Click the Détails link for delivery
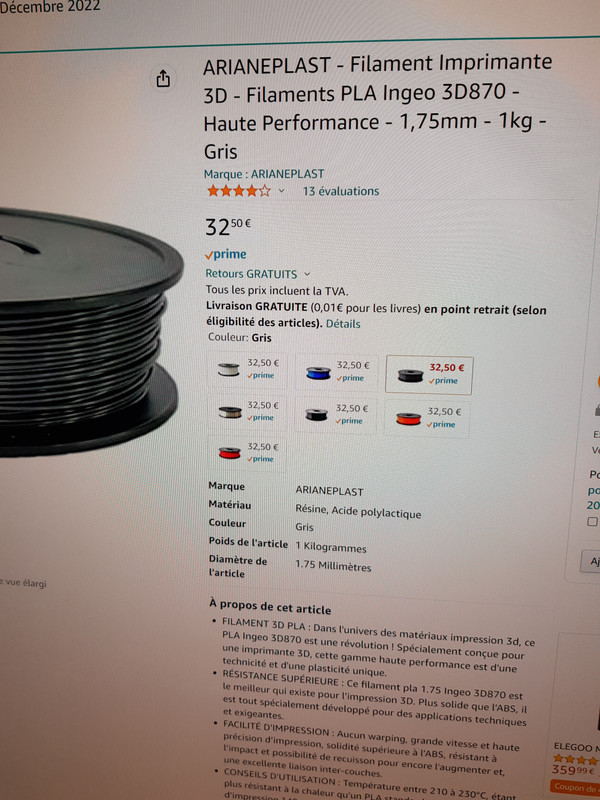Viewport: 600px width, 800px height. point(343,324)
